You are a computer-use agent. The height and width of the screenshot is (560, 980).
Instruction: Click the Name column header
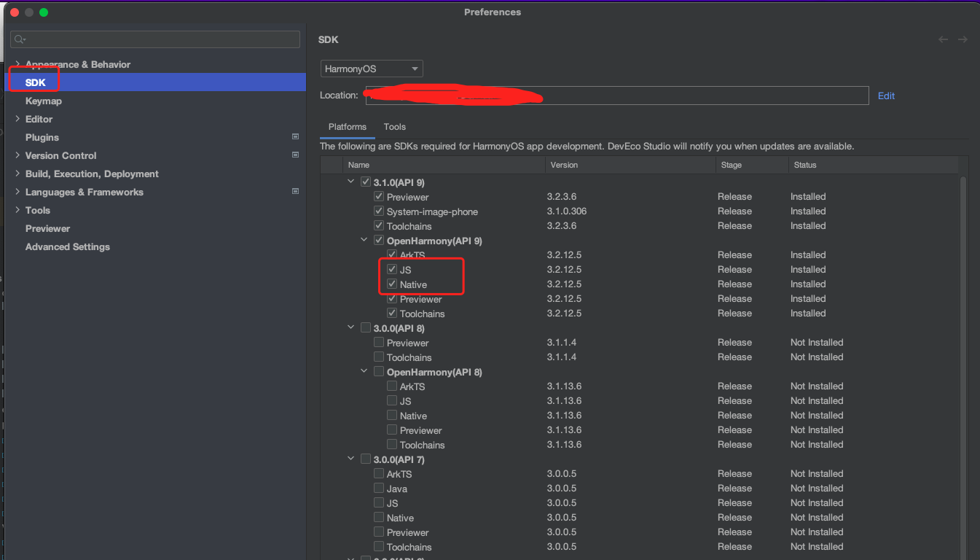tap(444, 165)
